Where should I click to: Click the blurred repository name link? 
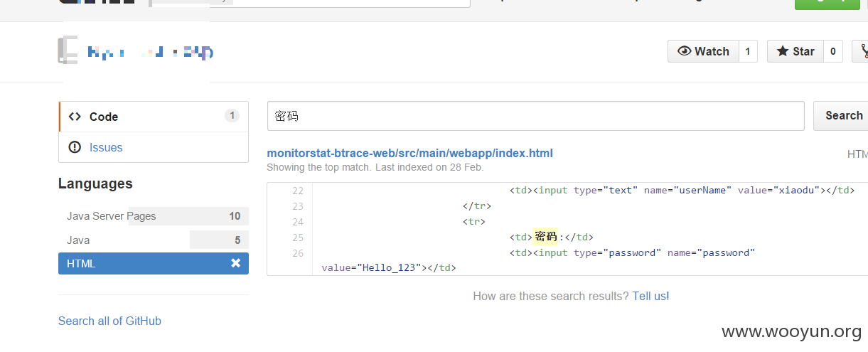(x=150, y=52)
